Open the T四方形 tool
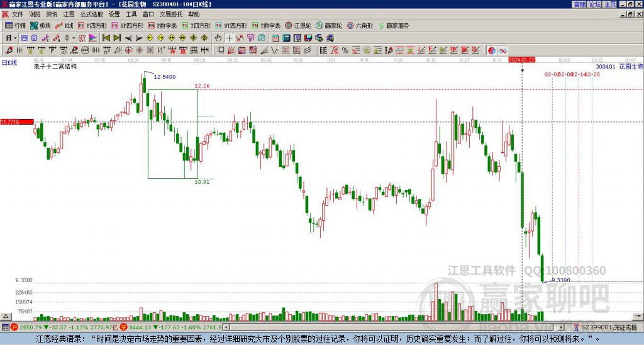 [x=196, y=25]
